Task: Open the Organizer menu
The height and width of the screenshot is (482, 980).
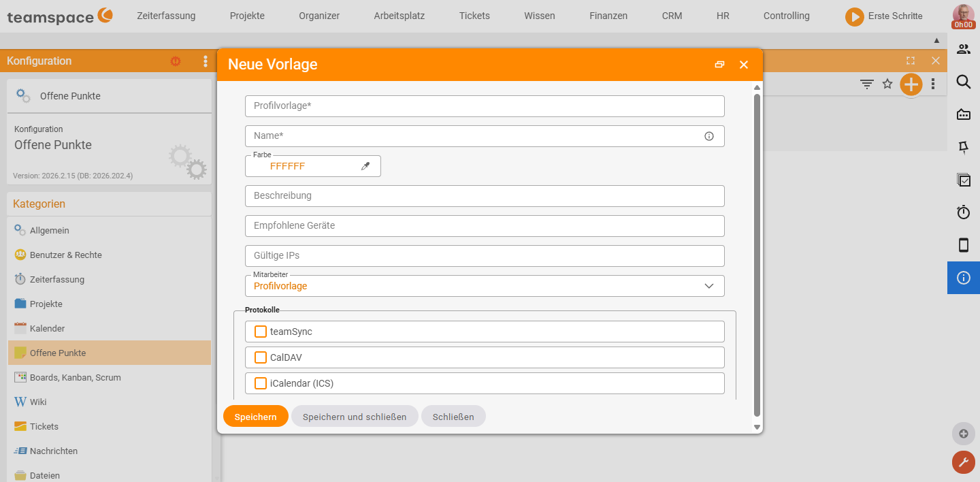Action: [319, 16]
